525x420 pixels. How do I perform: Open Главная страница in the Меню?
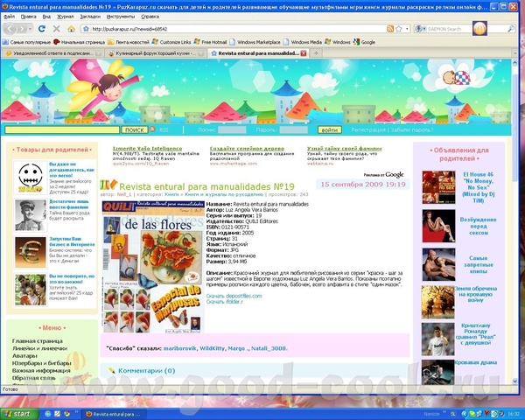pos(38,341)
